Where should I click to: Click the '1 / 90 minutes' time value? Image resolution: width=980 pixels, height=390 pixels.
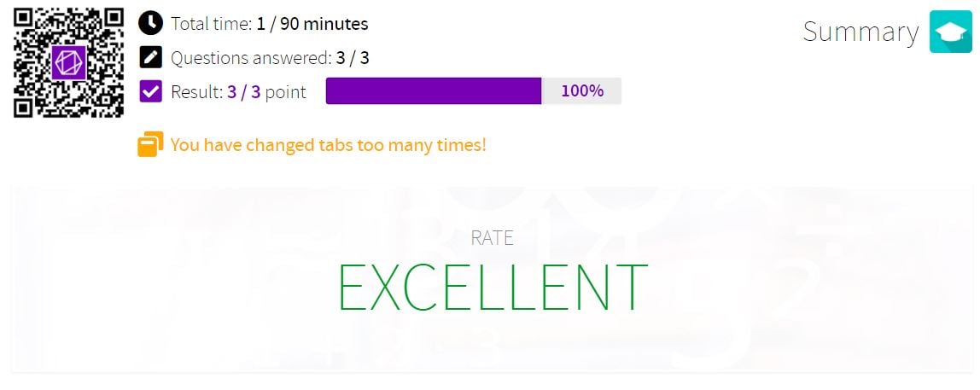point(312,25)
